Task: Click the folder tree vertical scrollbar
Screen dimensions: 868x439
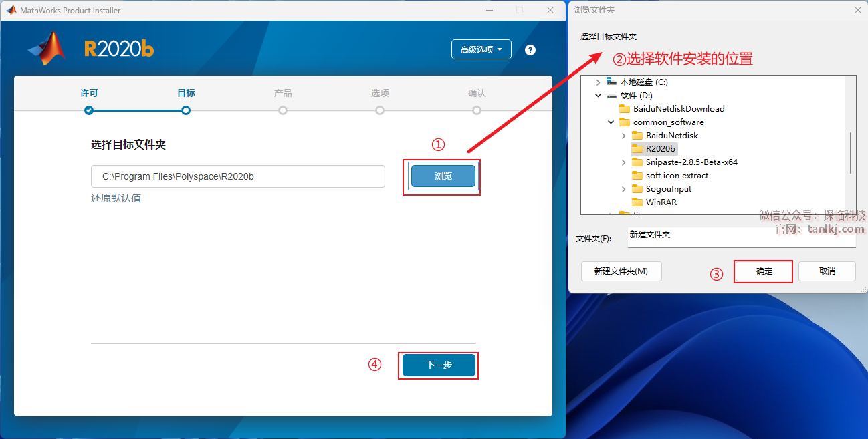Action: coord(851,152)
